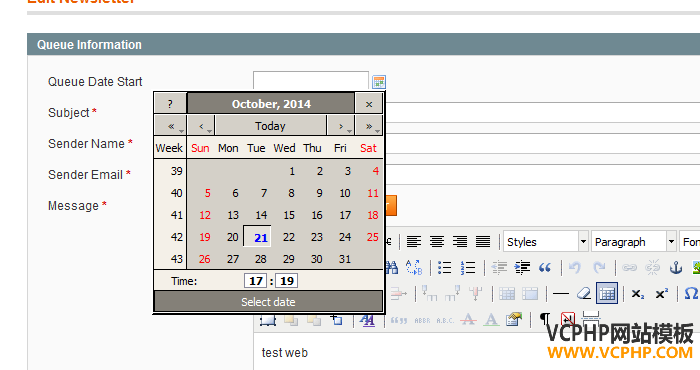Open the insert/edit attributes icon

click(x=514, y=320)
